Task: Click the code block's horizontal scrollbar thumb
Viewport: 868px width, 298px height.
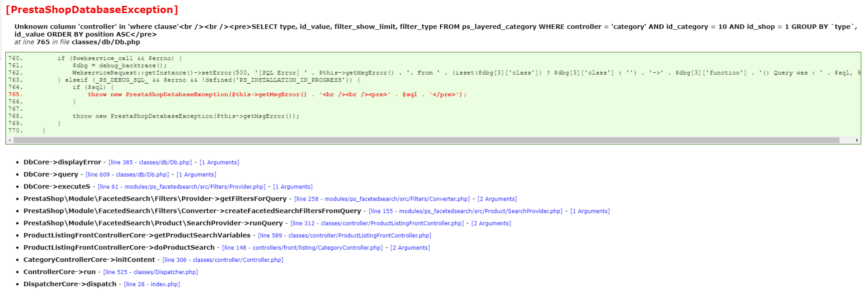Action: [426, 140]
